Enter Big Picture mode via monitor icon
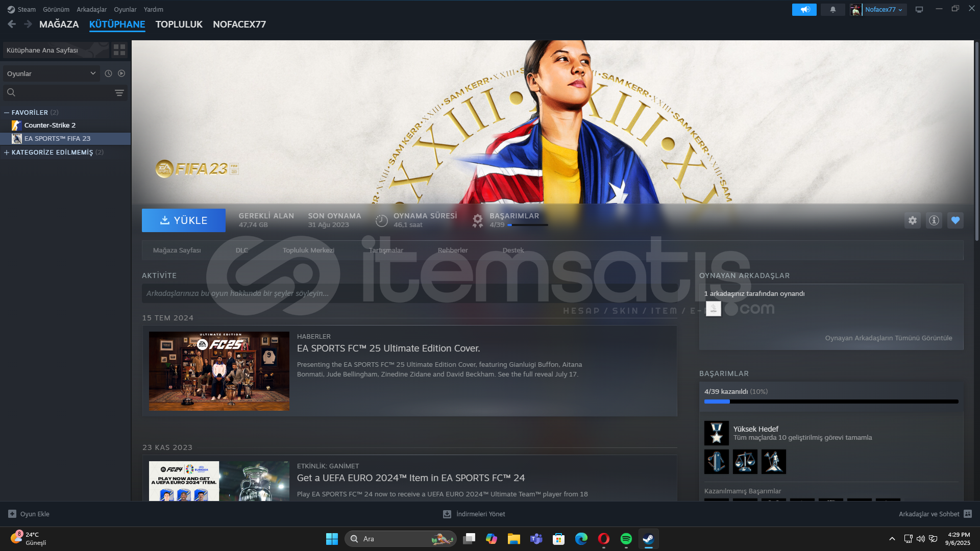The height and width of the screenshot is (551, 980). pyautogui.click(x=919, y=10)
